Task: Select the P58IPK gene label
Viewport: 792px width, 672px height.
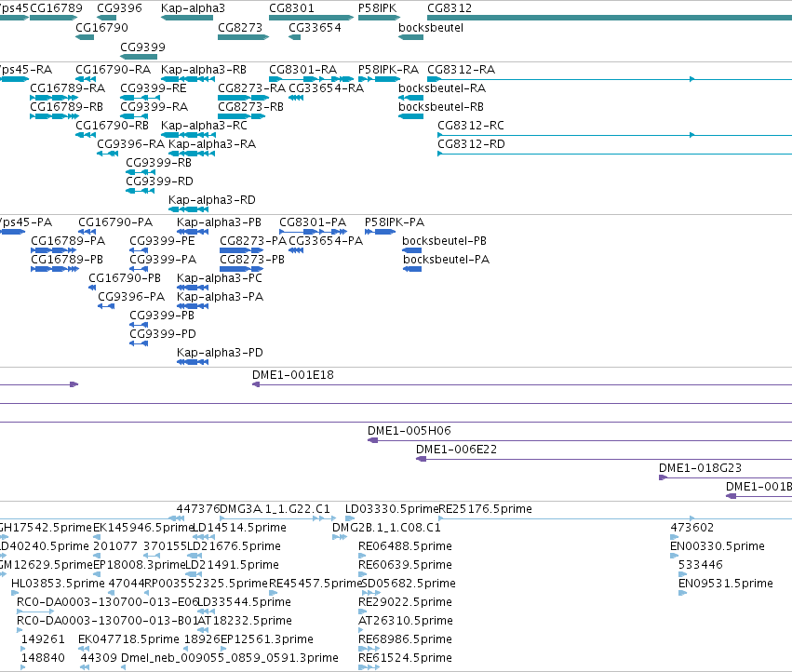Action: click(377, 8)
